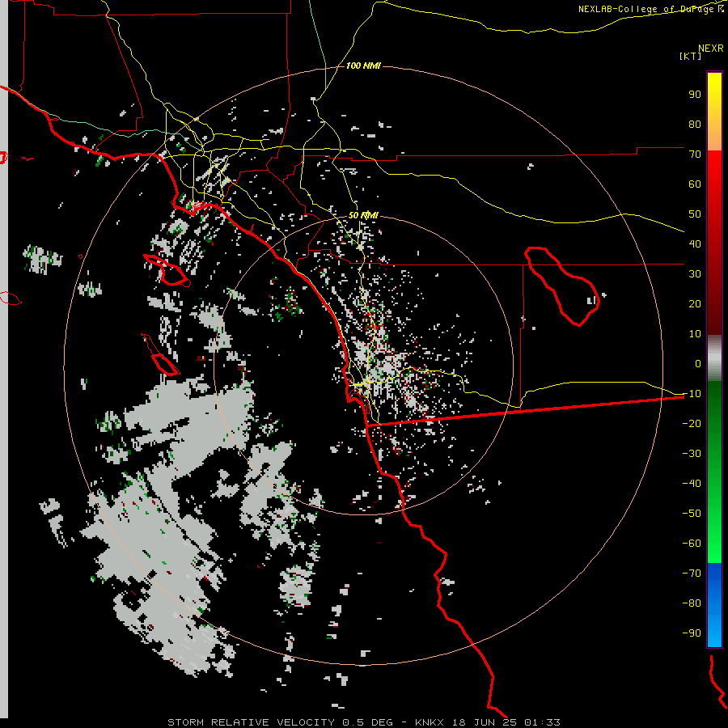
Task: Click the 80 value on the velocity scale
Action: coord(695,125)
